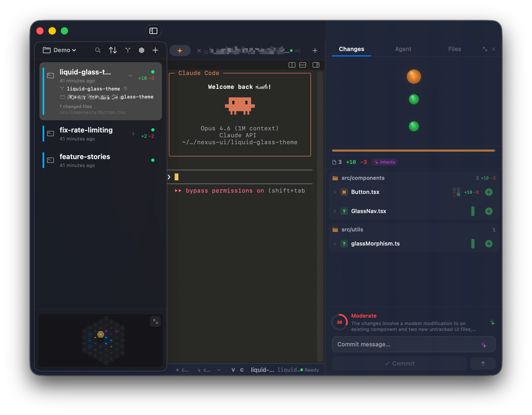Generate commit message with purple sparkle
This screenshot has width=532, height=415.
484,345
